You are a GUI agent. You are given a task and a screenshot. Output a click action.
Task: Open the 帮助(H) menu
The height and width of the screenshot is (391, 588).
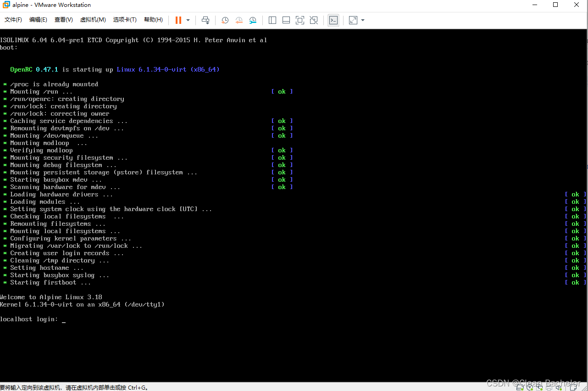pos(153,20)
